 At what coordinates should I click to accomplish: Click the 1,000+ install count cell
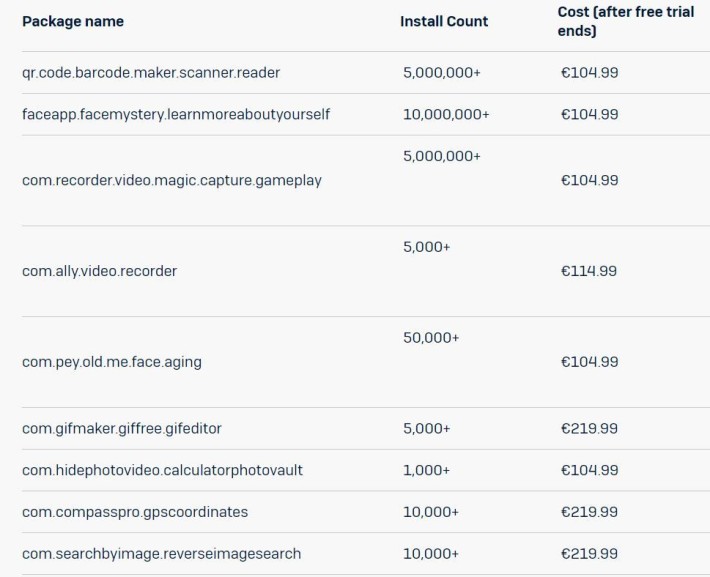coord(427,470)
